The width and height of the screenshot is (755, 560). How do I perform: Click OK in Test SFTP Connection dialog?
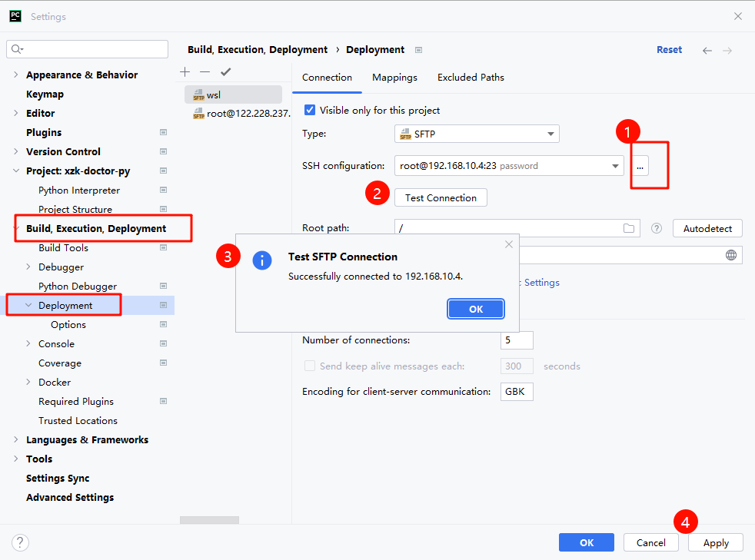click(x=476, y=309)
